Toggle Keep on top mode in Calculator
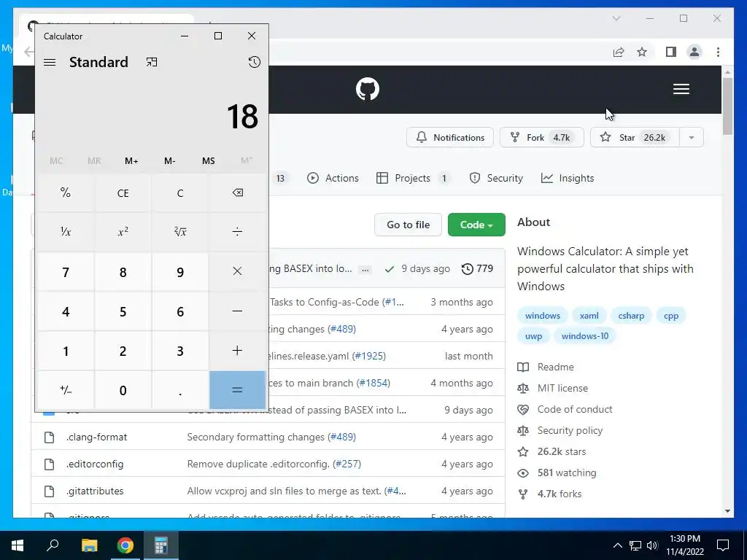 (x=152, y=62)
